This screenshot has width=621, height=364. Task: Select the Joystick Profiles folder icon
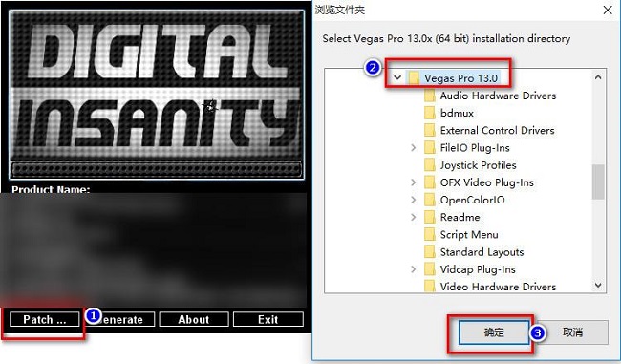pyautogui.click(x=430, y=165)
